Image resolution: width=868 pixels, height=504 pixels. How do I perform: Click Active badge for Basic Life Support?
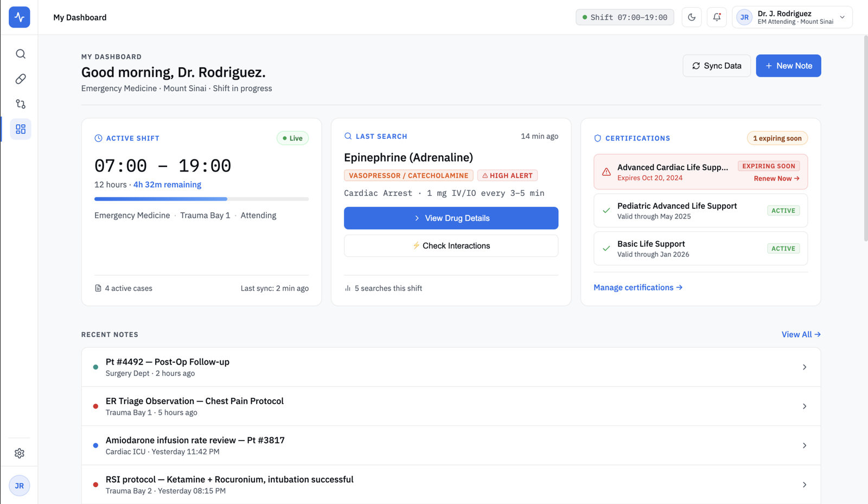[783, 248]
